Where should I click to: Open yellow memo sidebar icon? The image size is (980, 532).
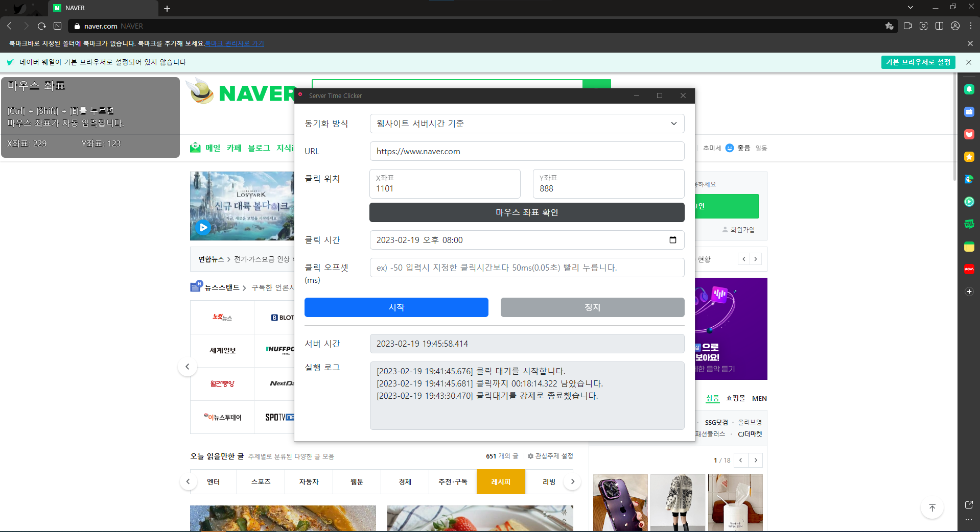969,247
